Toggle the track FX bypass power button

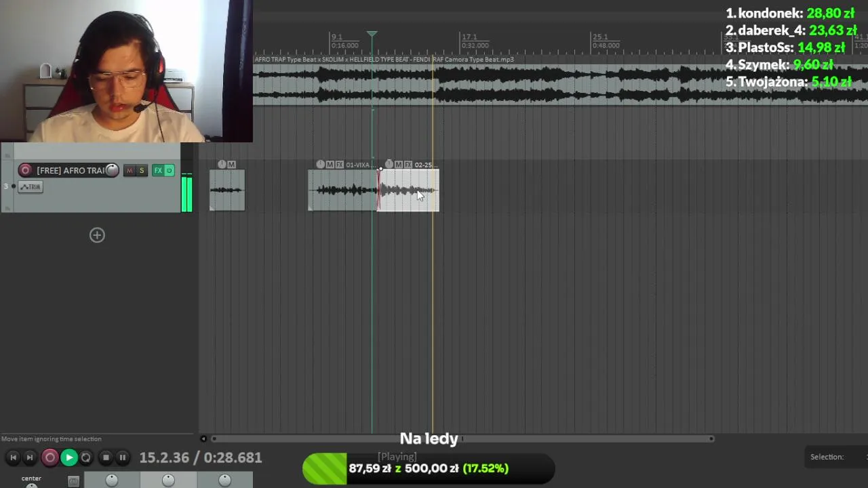[x=170, y=170]
